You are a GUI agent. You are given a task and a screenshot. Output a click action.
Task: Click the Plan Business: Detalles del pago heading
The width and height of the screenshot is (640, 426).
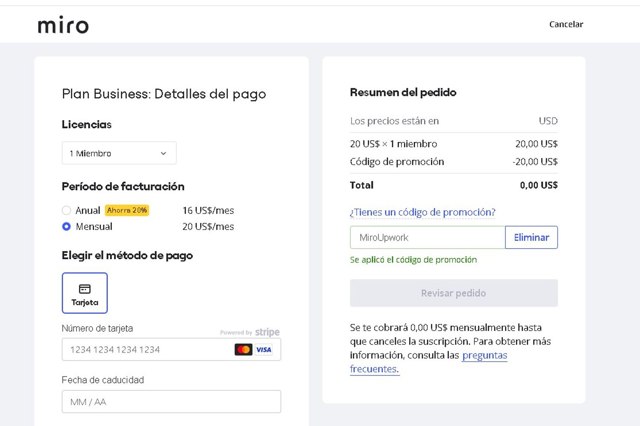(x=164, y=94)
